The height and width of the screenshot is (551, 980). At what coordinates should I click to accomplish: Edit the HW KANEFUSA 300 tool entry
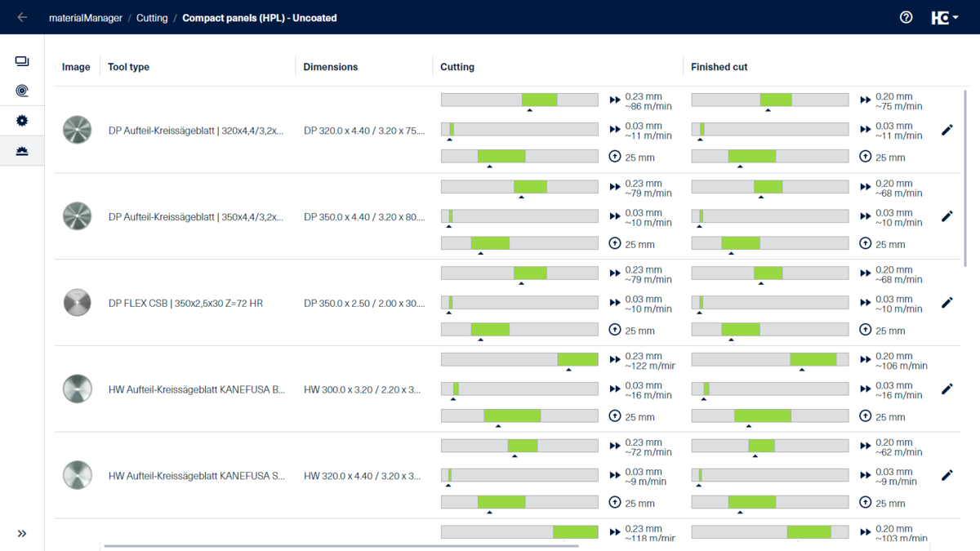947,389
